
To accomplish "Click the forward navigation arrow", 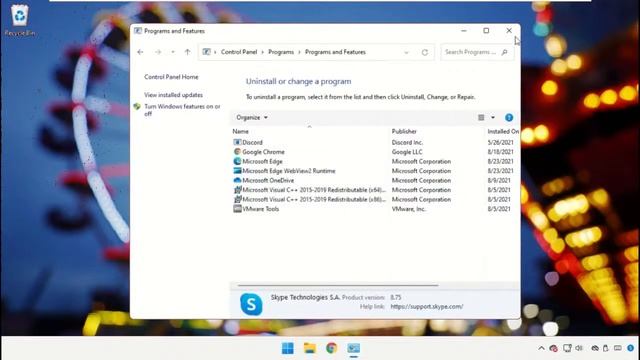I will coord(158,52).
